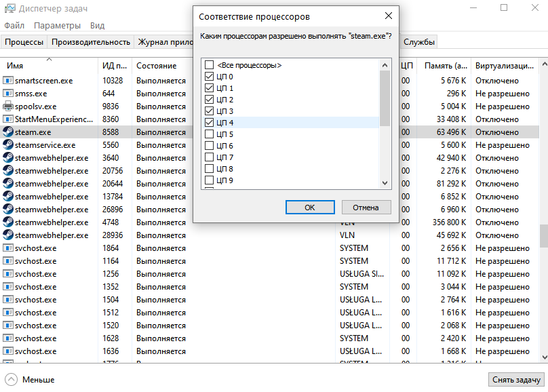Click the process list scrollbar thumb
The height and width of the screenshot is (392, 548).
tap(544, 236)
